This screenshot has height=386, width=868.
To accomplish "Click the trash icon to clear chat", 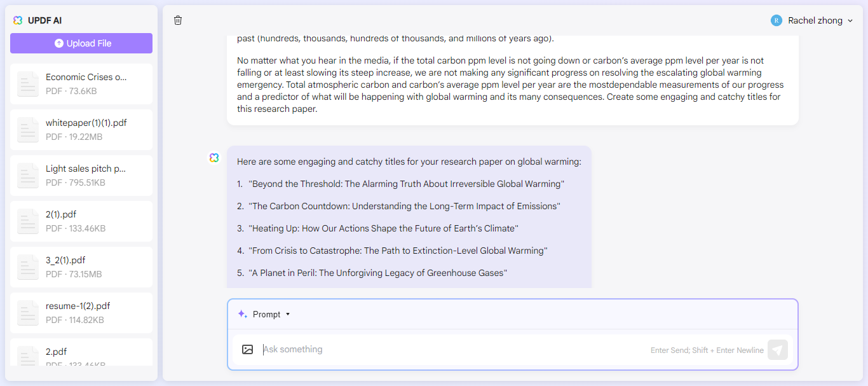I will pyautogui.click(x=178, y=20).
